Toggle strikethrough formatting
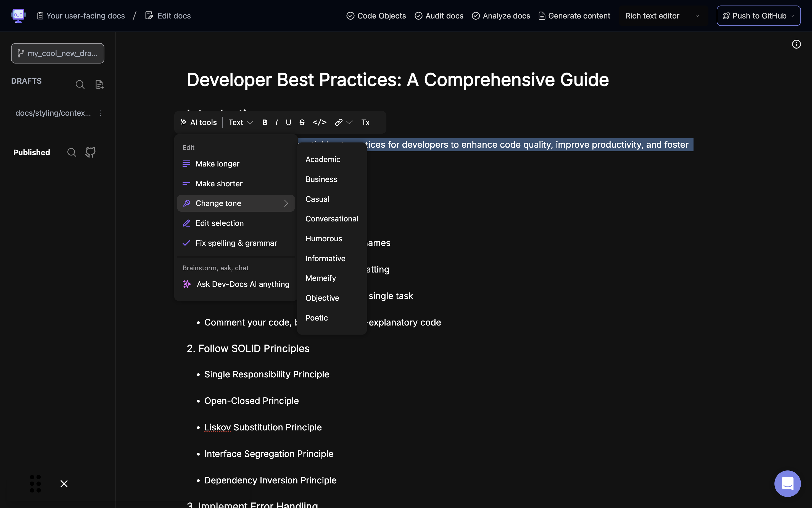This screenshot has height=508, width=812. [x=302, y=122]
